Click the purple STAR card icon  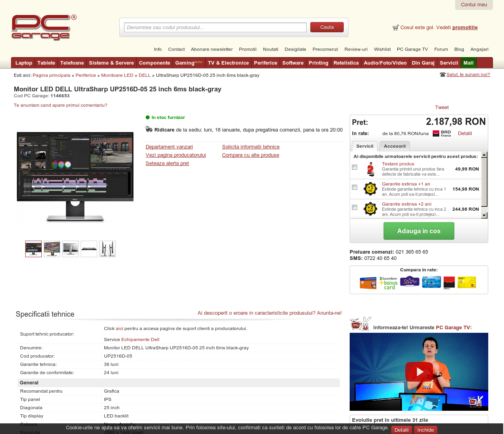pyautogui.click(x=410, y=282)
